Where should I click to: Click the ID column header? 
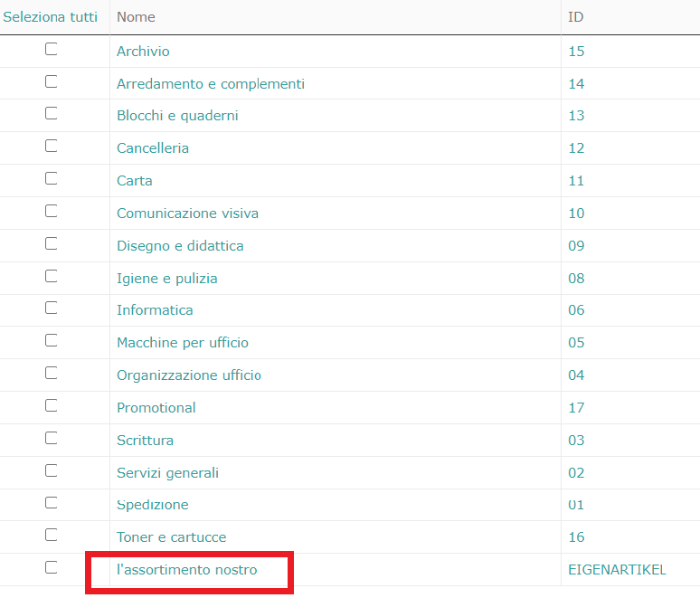click(575, 17)
